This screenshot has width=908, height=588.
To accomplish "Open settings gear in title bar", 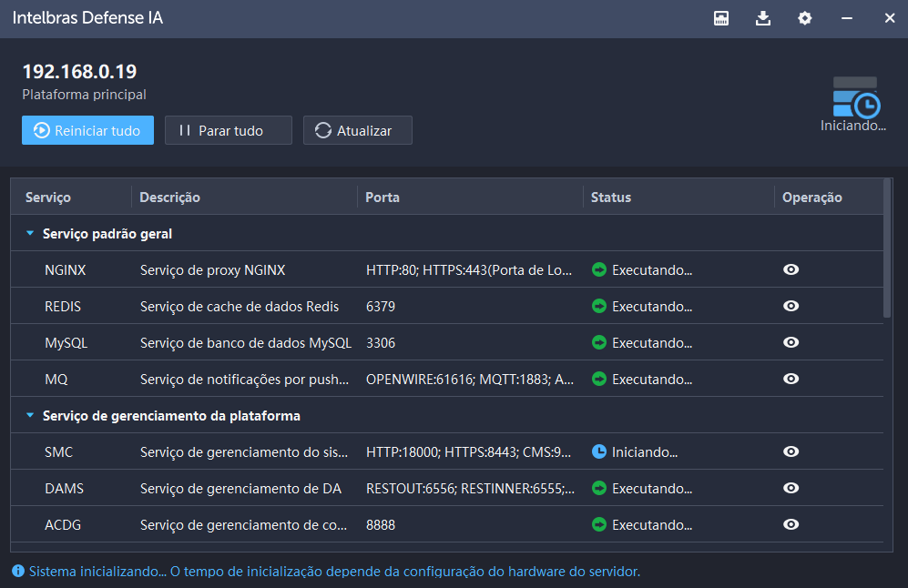I will (x=805, y=18).
